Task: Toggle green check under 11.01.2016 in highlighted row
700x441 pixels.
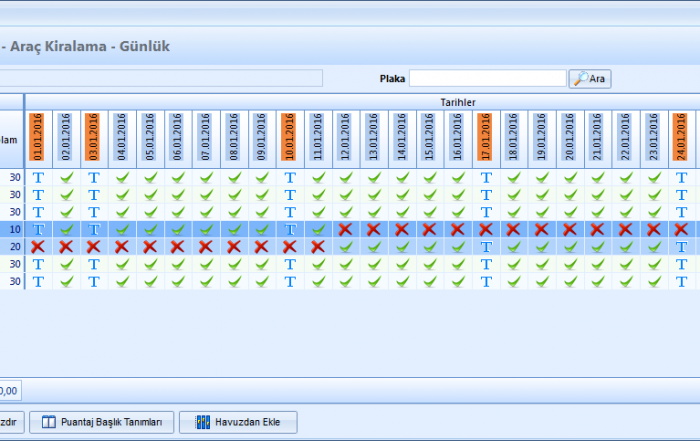Action: (x=318, y=229)
